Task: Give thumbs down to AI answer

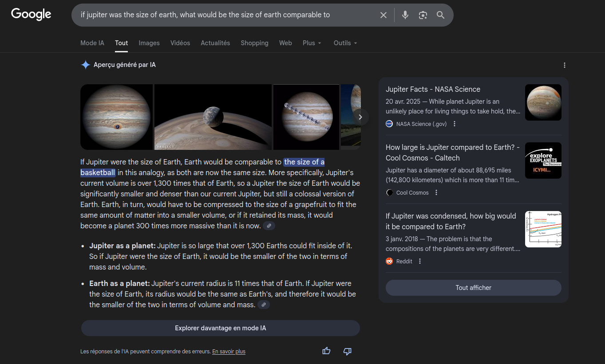Action: coord(348,351)
